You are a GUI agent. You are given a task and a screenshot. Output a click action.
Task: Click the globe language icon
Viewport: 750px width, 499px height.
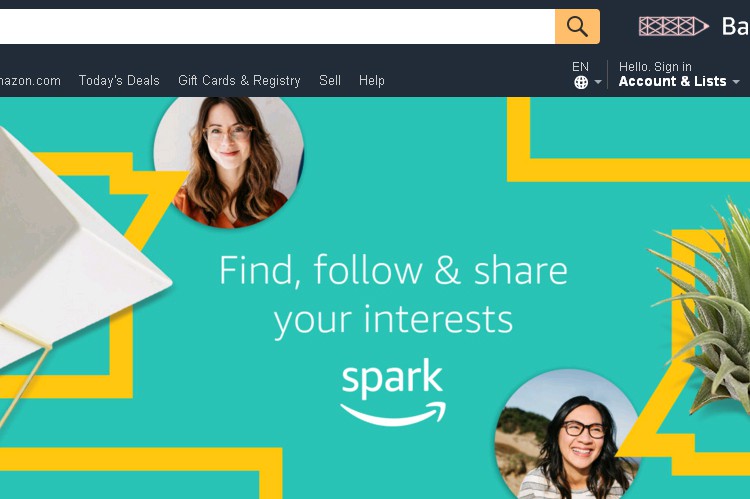581,82
